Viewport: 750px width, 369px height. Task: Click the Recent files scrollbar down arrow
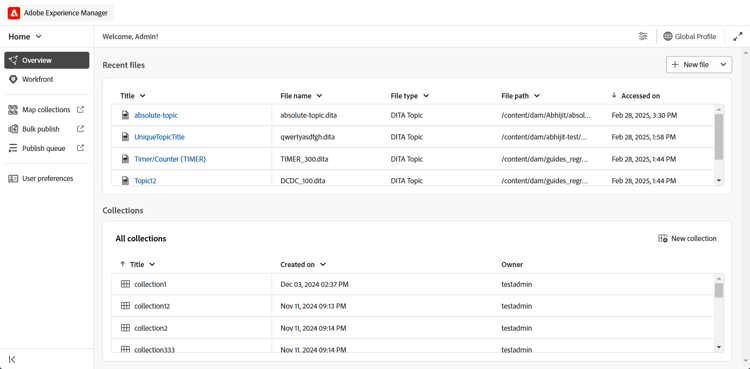(719, 180)
